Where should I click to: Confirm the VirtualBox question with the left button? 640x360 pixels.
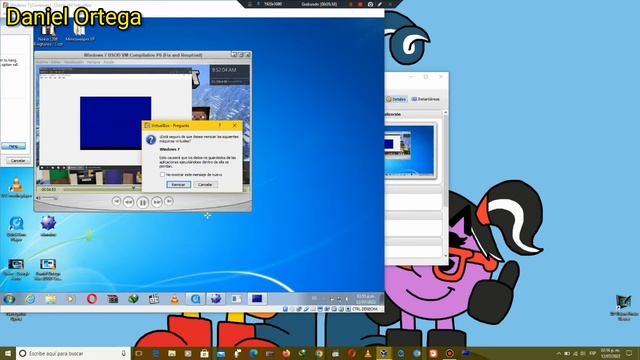coord(178,184)
